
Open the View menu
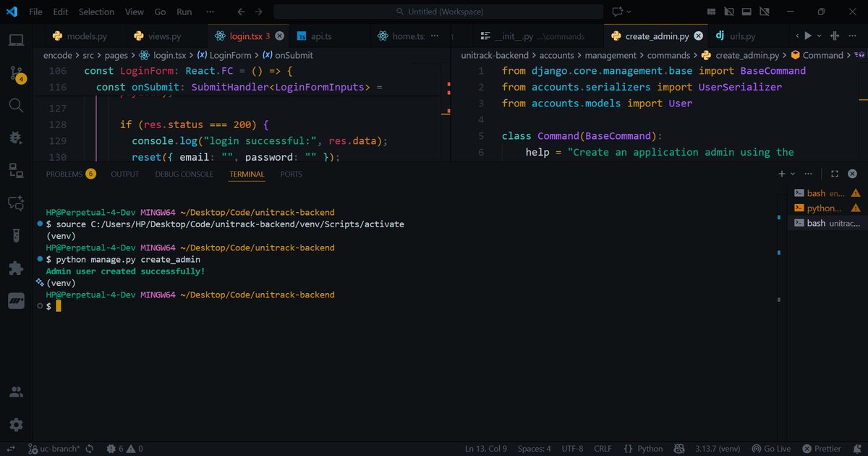(x=135, y=12)
